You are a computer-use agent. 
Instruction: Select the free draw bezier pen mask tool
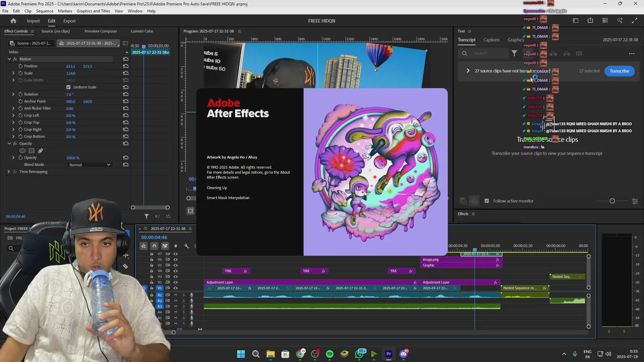click(40, 150)
